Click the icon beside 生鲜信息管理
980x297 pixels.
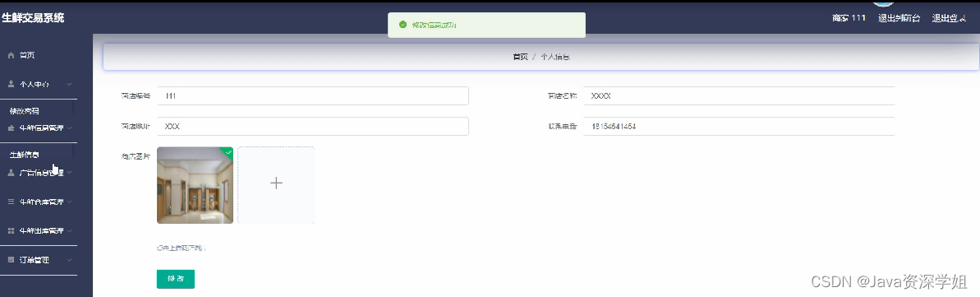click(x=11, y=128)
